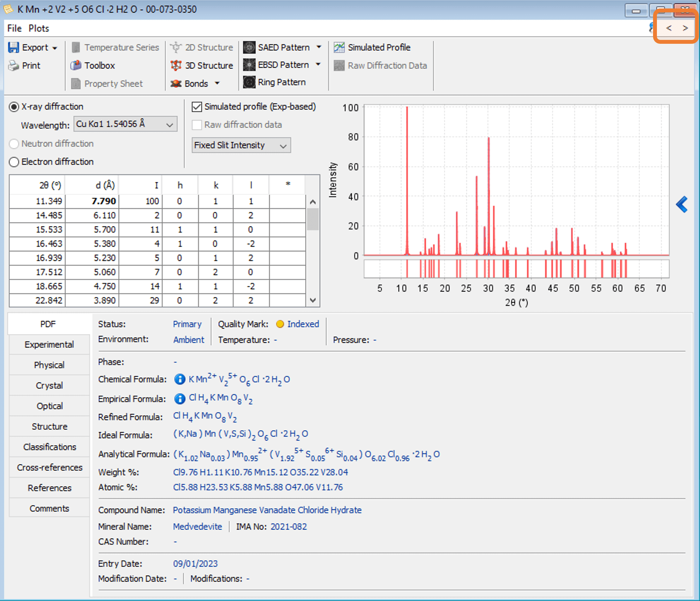This screenshot has height=601, width=700.
Task: Switch to the Structure tab
Action: [49, 427]
